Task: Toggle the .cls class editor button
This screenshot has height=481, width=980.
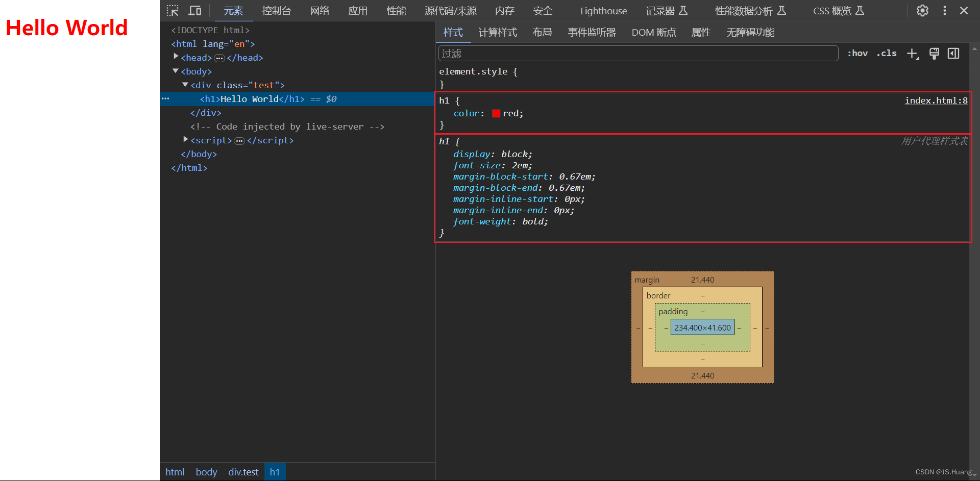Action: tap(887, 53)
